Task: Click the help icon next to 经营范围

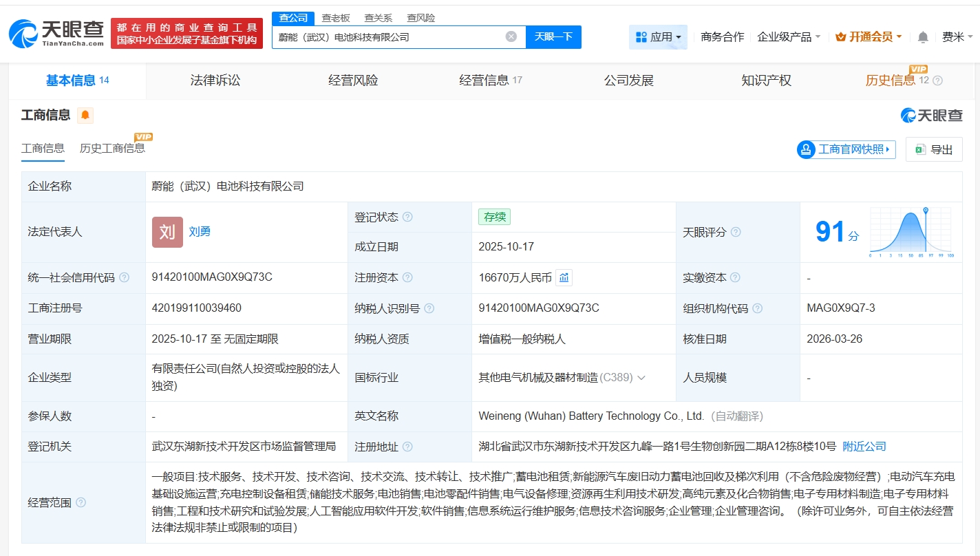Action: coord(81,503)
